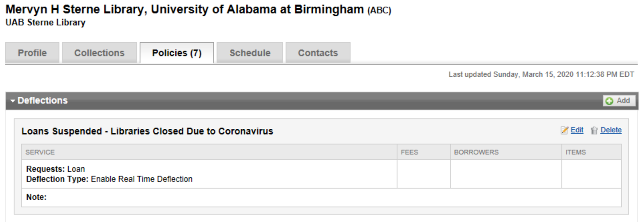Viewport: 644px width, 222px height.
Task: Click the Edit link
Action: (x=577, y=130)
